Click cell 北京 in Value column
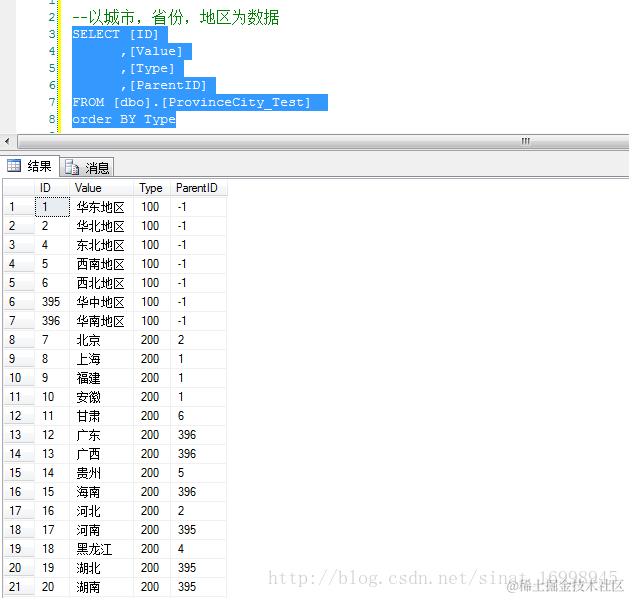This screenshot has height=598, width=629. (101, 340)
